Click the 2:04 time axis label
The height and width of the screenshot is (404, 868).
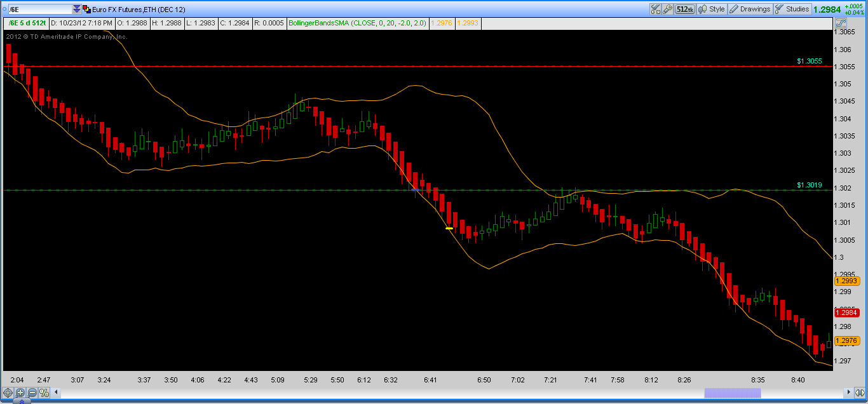click(x=17, y=380)
